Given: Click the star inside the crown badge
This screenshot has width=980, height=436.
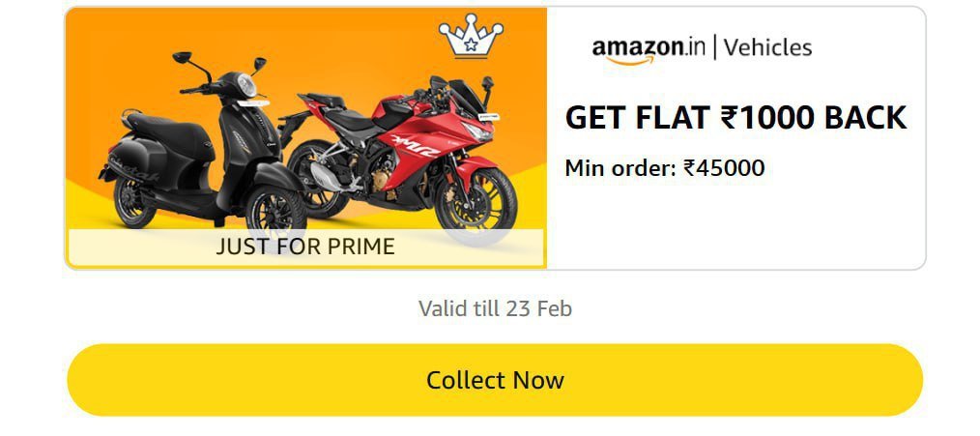Looking at the screenshot, I should point(471,44).
